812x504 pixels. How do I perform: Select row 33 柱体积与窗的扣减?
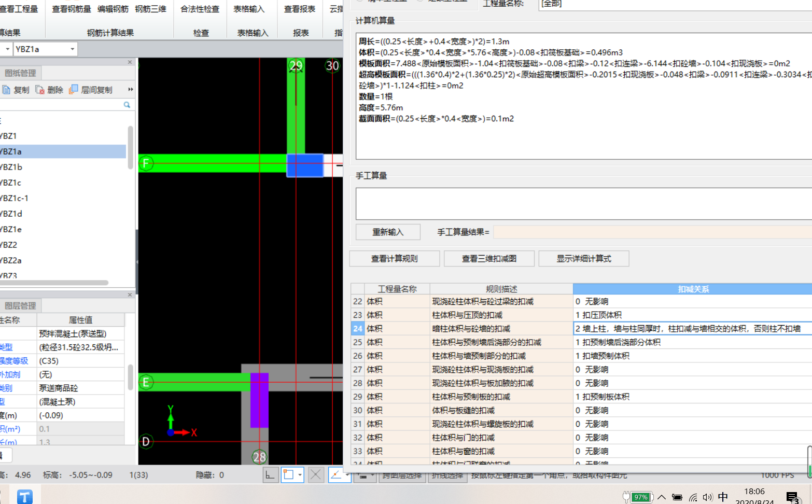pyautogui.click(x=581, y=451)
